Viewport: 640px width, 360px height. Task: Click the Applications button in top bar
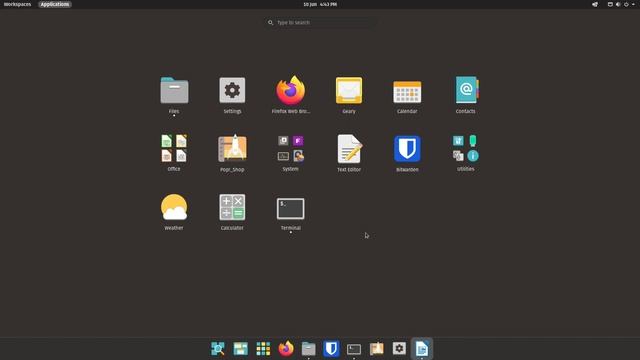55,4
